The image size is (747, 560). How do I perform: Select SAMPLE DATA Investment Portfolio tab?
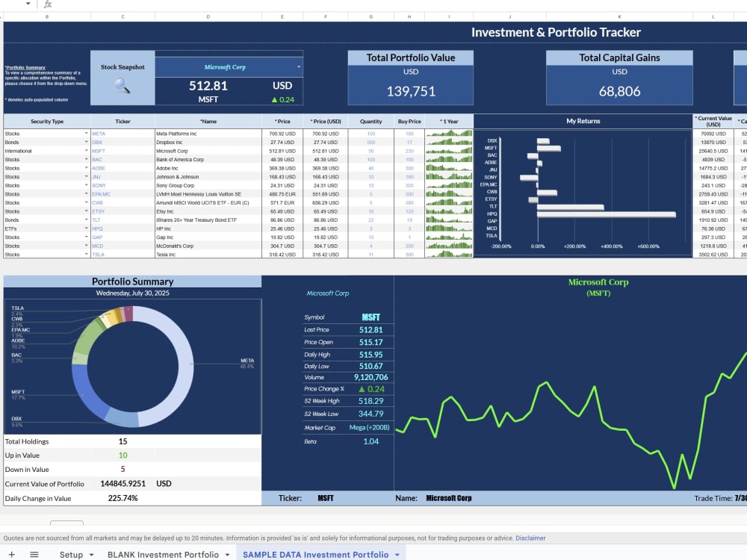(315, 554)
